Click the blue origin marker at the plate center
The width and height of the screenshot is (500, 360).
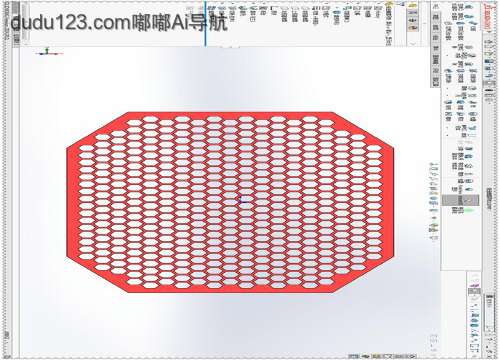[x=242, y=200]
